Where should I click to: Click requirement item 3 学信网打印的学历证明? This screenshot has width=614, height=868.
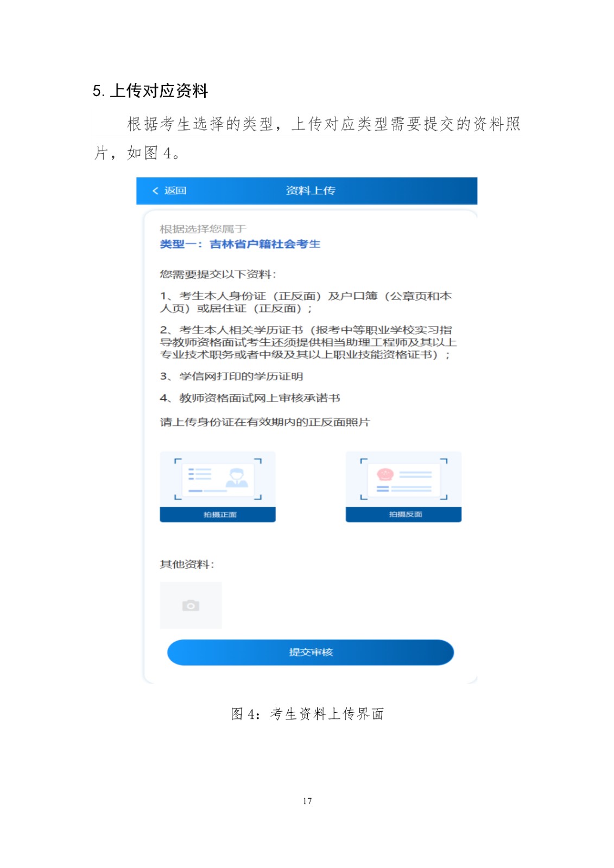pos(231,376)
